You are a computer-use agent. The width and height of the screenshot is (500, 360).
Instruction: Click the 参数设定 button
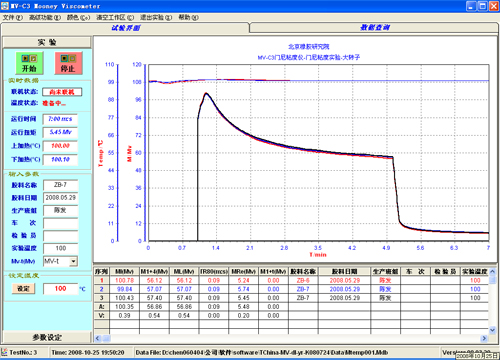click(x=47, y=337)
